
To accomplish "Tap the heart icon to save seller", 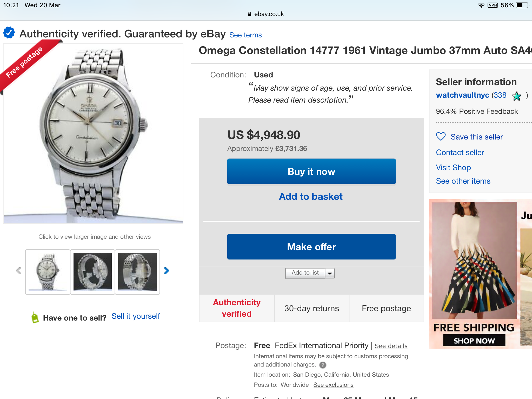I will click(x=441, y=137).
